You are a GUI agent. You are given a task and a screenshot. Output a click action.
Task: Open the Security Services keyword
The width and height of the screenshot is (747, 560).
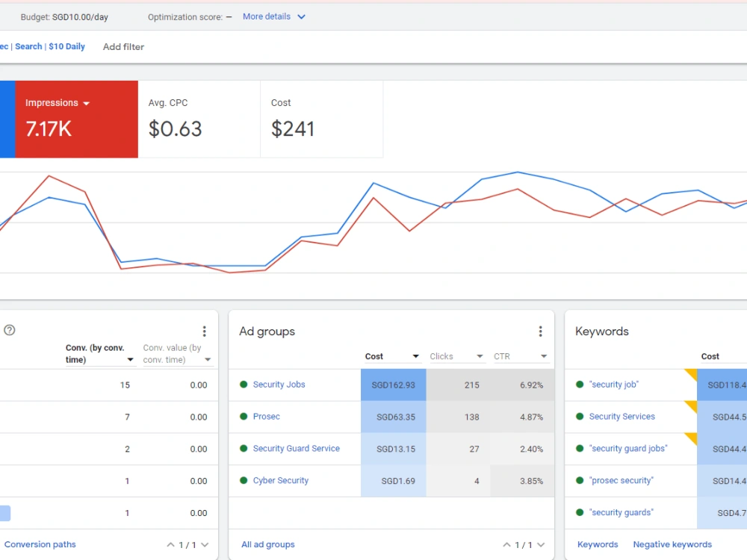pos(622,416)
